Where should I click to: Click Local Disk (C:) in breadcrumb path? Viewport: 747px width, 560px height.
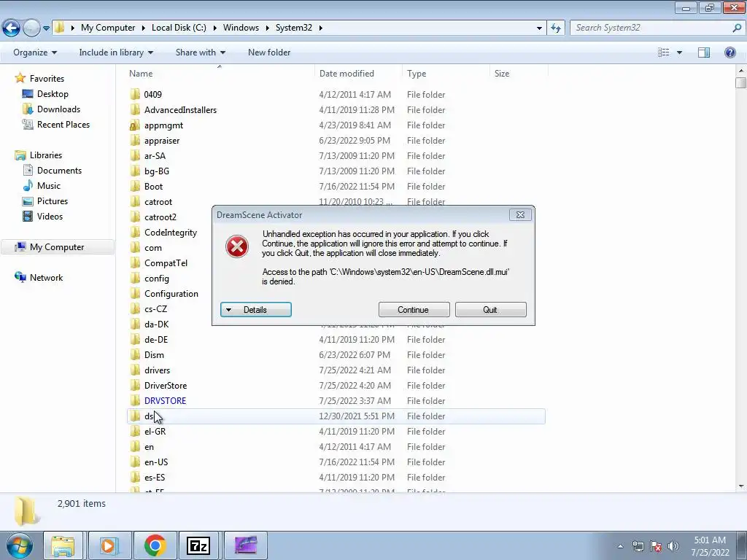179,28
